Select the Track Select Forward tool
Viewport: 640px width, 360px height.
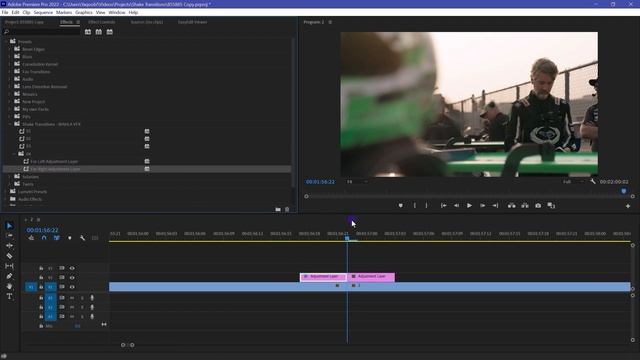tap(9, 236)
